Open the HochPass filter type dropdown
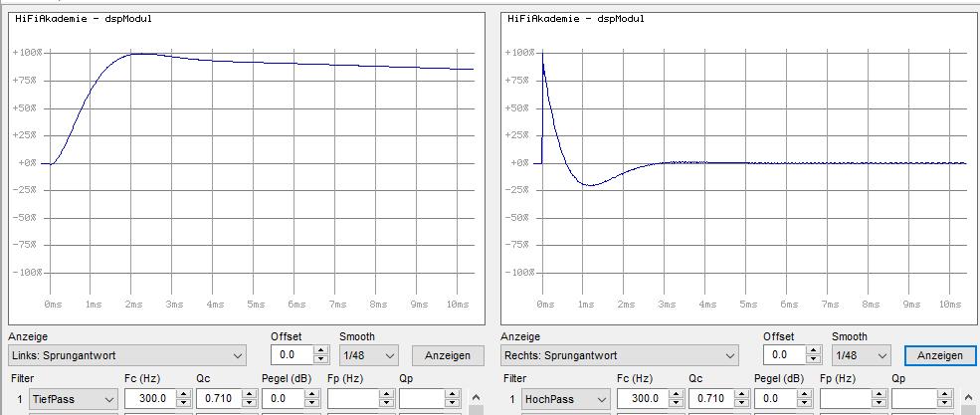 565,399
